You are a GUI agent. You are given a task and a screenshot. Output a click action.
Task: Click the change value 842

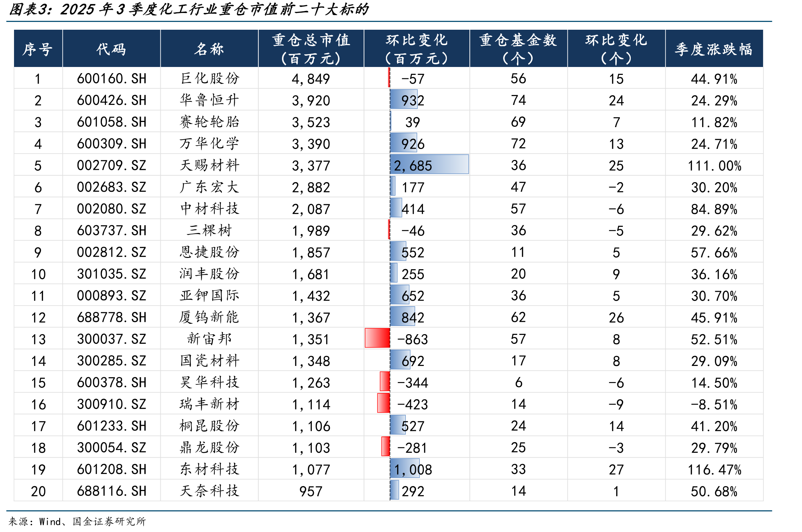[x=413, y=318]
